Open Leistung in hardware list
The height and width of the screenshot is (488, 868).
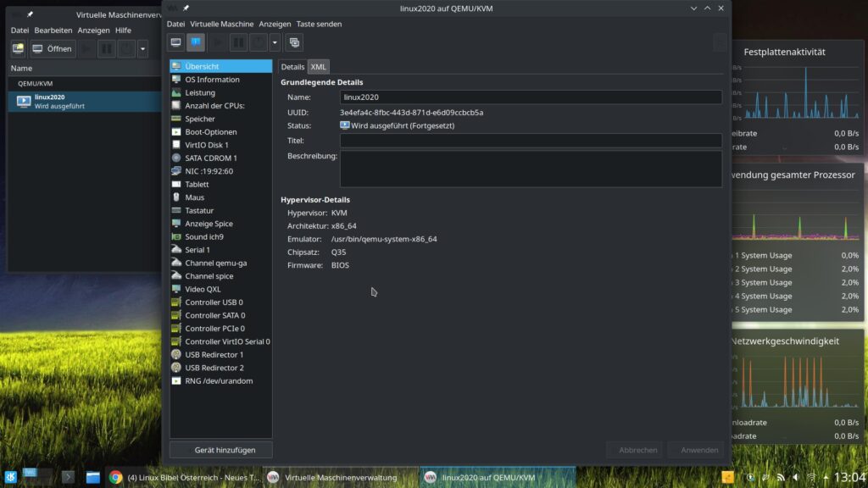point(221,92)
